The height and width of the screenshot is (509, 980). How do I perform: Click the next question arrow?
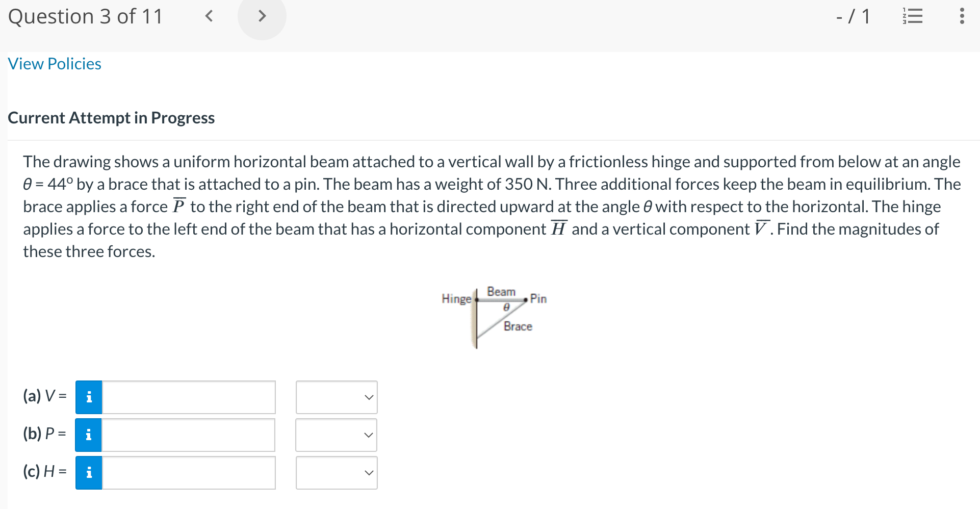(262, 16)
